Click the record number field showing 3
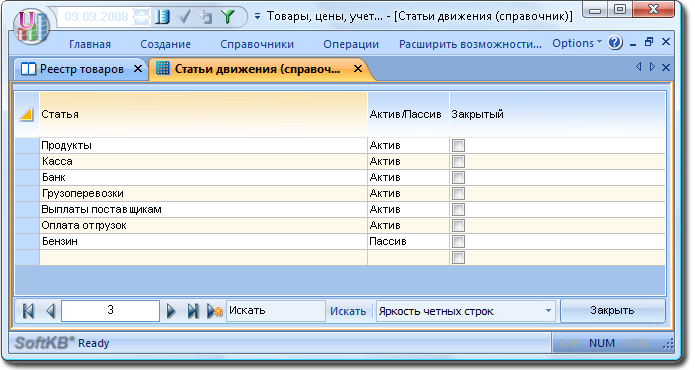Viewport: 695px width, 370px height. 110,311
